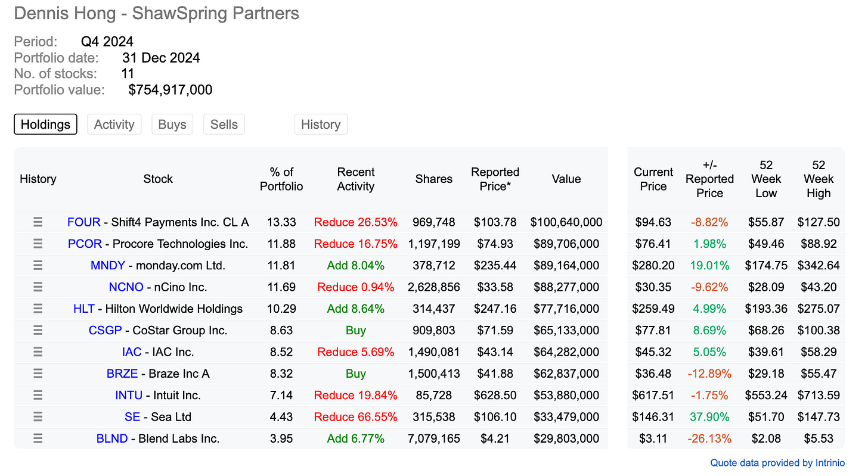The width and height of the screenshot is (868, 476).
Task: Open the IAC ticker link
Action: [x=132, y=352]
